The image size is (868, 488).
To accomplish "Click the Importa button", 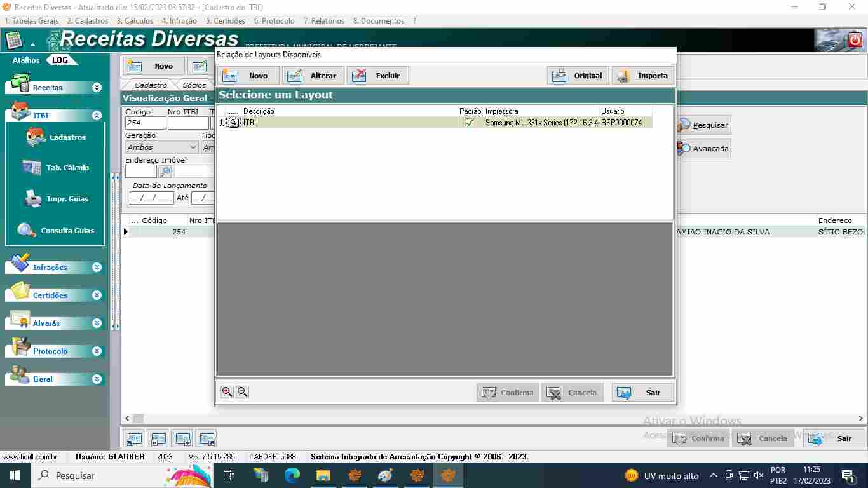I will coord(642,76).
